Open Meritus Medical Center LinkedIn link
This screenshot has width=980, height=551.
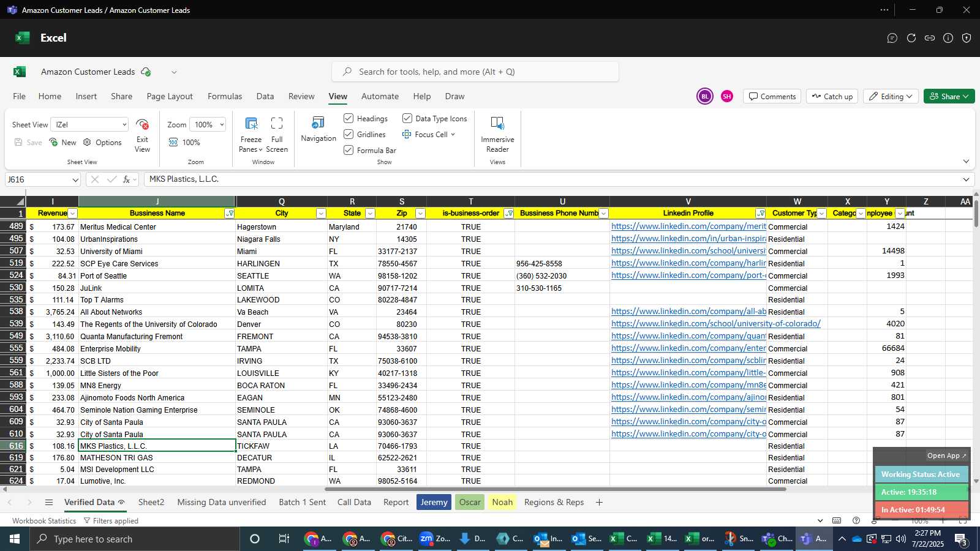coord(688,227)
